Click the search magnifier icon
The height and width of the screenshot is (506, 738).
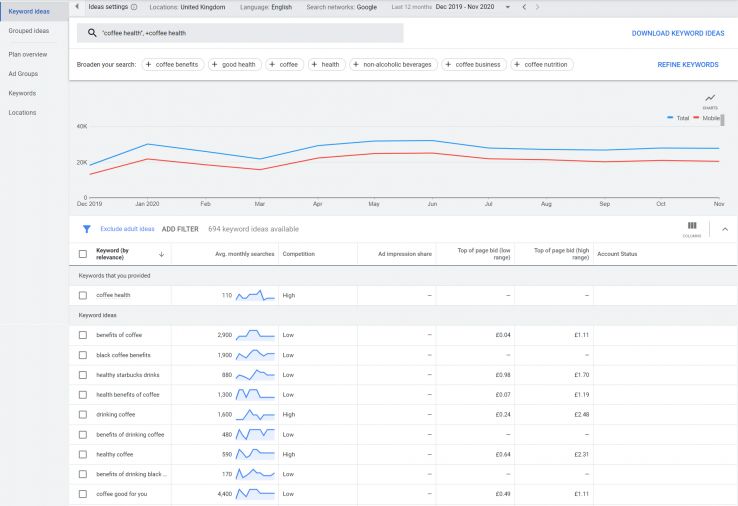[92, 33]
